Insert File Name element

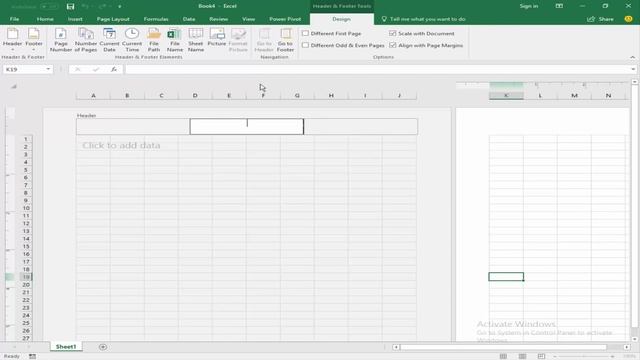coord(175,40)
